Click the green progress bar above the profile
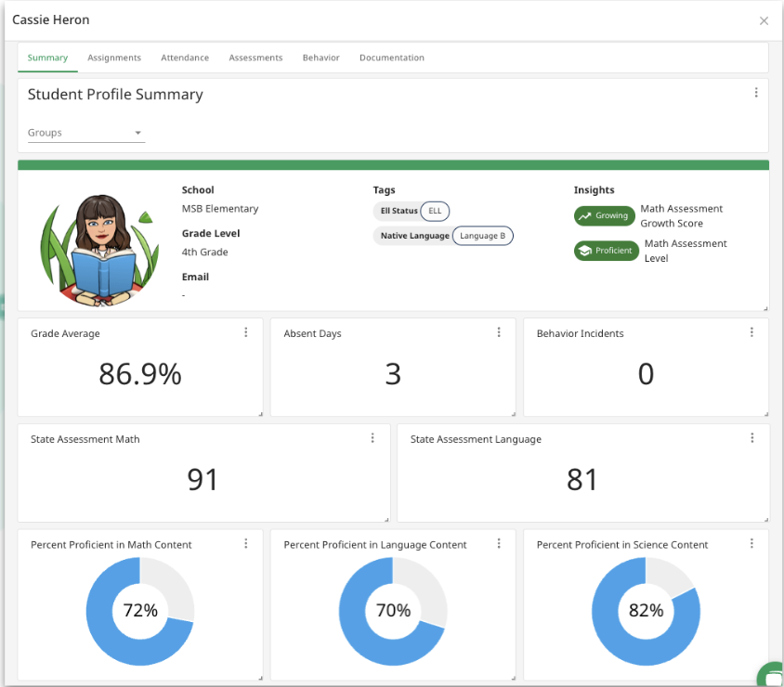Screen dimensions: 784x687 click(x=392, y=164)
